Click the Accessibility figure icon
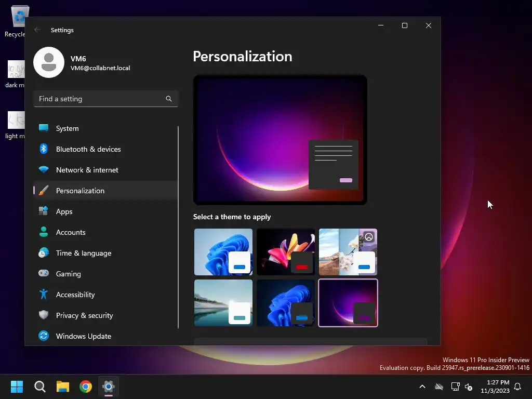Image resolution: width=532 pixels, height=399 pixels. 44,294
